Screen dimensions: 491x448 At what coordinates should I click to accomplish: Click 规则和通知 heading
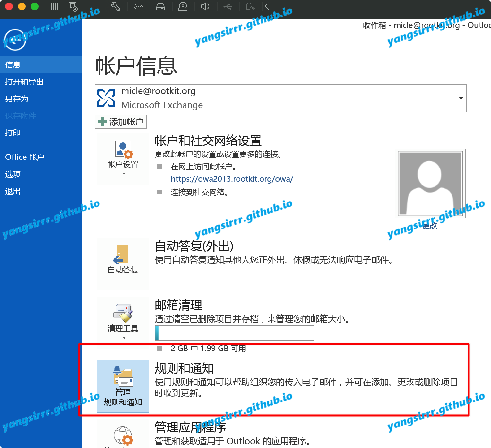pos(184,368)
